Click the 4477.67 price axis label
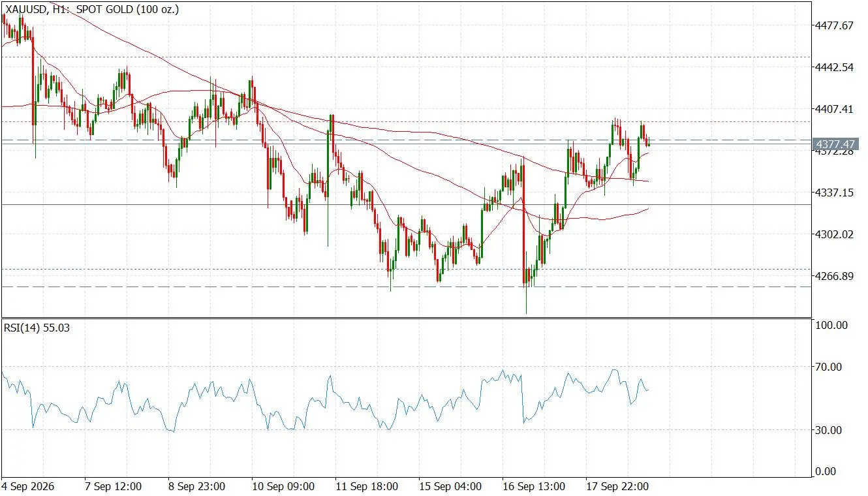The width and height of the screenshot is (868, 496). point(835,25)
